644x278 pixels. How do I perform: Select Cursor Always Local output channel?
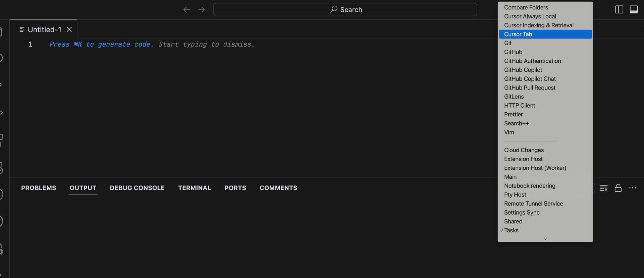tap(545, 16)
